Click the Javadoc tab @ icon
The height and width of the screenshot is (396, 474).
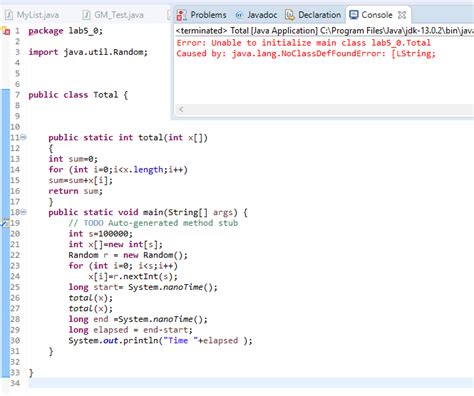[x=239, y=15]
